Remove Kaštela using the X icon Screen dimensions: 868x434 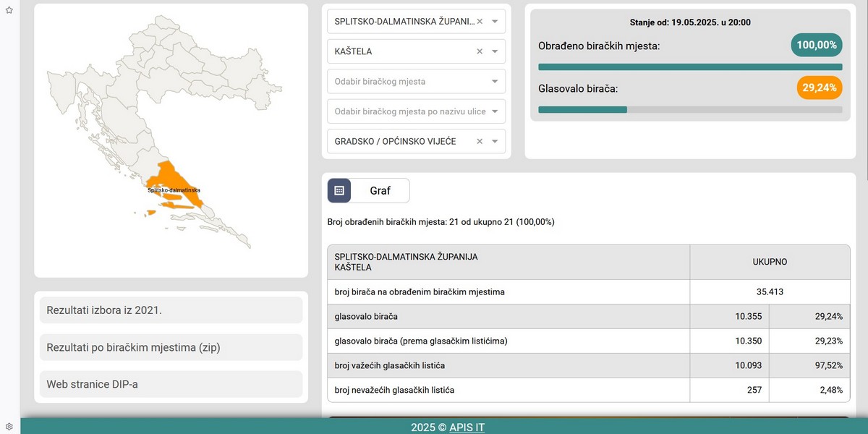479,51
